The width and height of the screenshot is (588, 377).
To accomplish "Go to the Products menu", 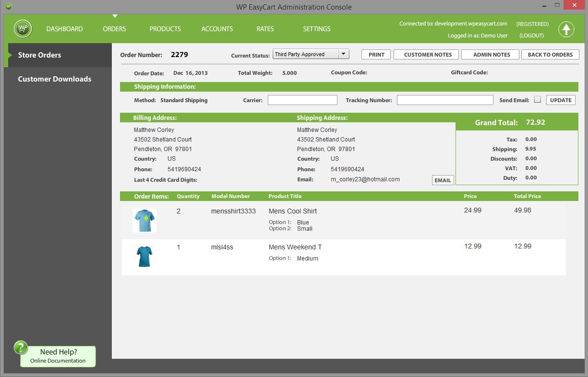I will click(165, 29).
